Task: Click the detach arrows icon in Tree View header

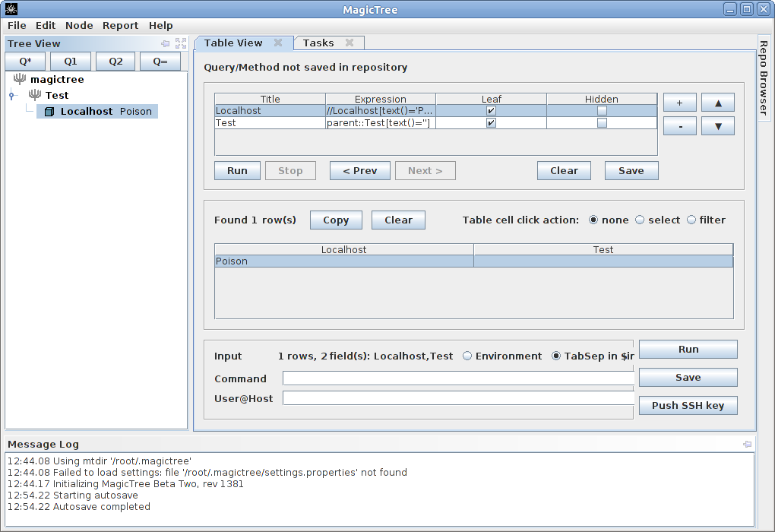Action: click(x=180, y=43)
